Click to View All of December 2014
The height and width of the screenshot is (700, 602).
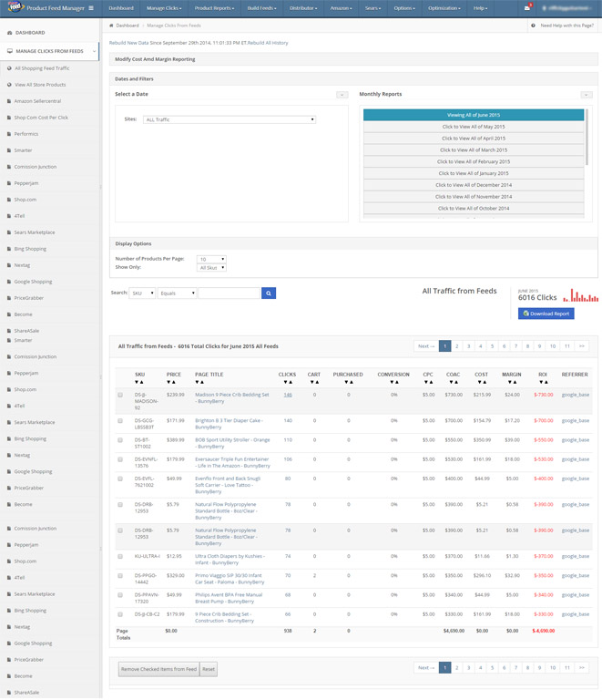click(474, 185)
